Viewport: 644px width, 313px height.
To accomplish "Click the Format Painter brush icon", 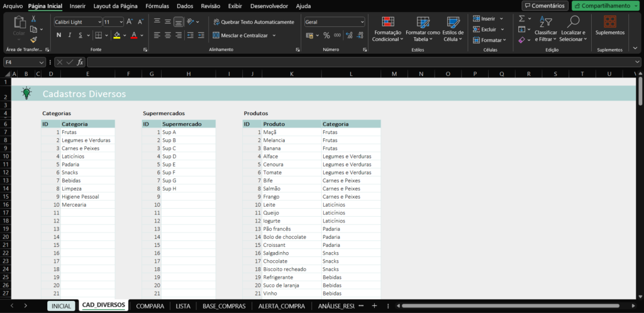I will pyautogui.click(x=33, y=40).
